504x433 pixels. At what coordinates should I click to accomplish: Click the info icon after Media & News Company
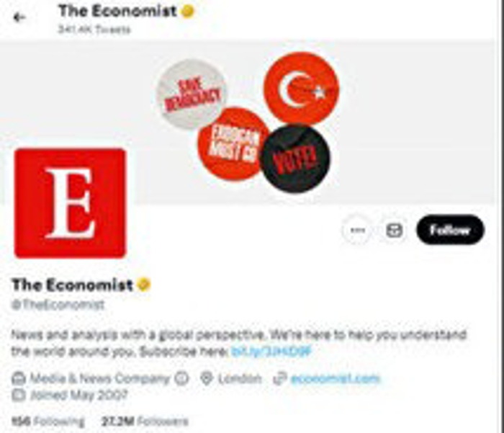[x=181, y=379]
